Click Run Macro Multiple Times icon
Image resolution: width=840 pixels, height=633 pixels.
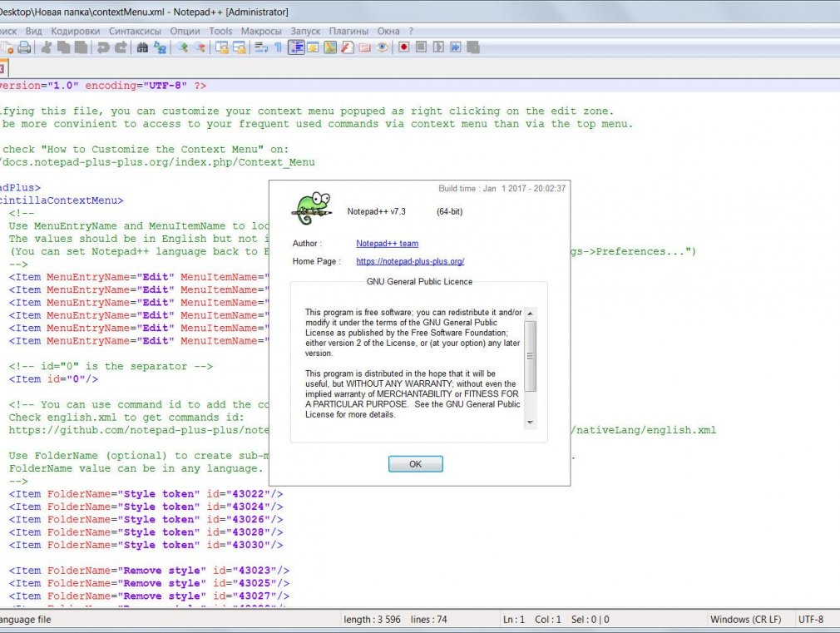(x=456, y=47)
